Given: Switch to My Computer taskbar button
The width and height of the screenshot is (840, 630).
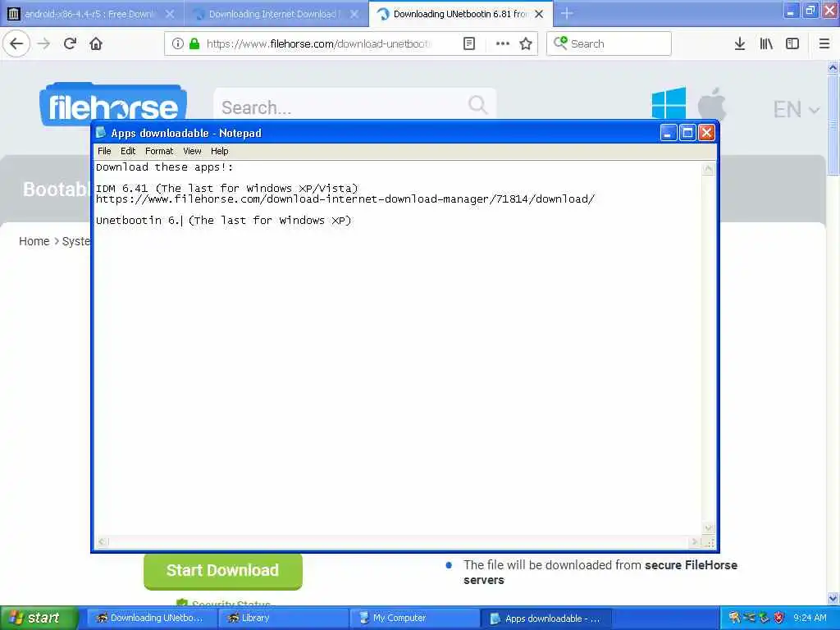Looking at the screenshot, I should coord(414,618).
